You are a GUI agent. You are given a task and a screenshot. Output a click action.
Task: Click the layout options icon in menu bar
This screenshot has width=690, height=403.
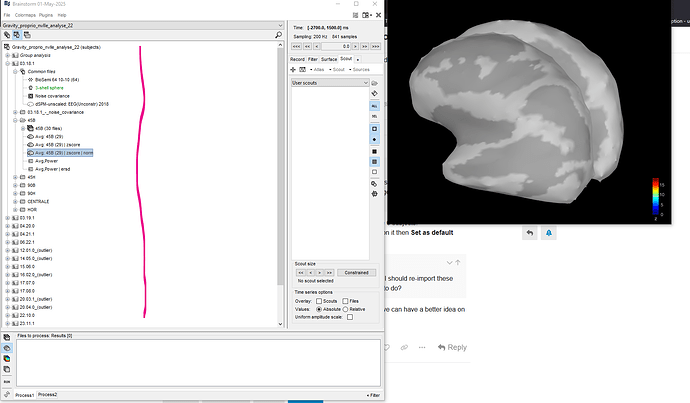[355, 15]
